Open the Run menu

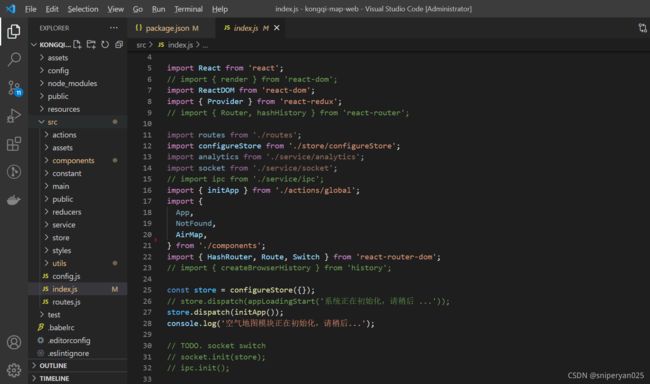158,9
